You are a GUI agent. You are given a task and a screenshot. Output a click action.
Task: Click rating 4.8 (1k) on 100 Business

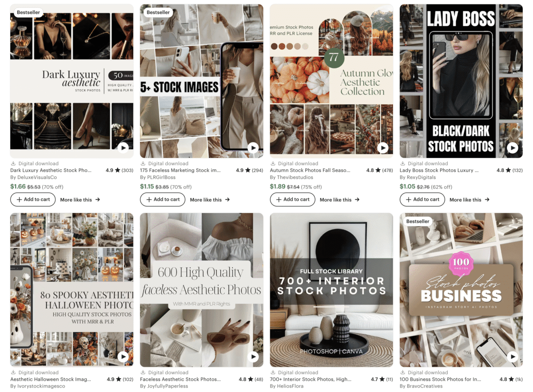coord(511,380)
